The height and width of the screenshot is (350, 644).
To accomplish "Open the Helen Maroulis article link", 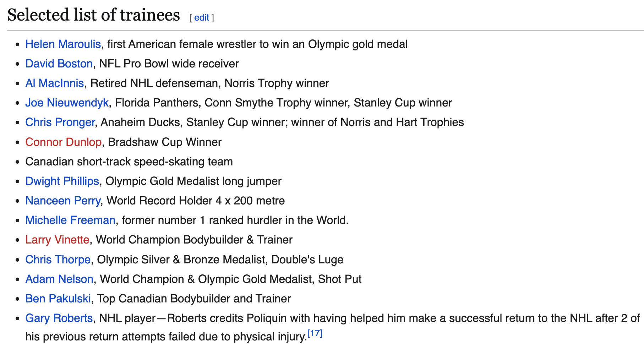I will tap(63, 44).
